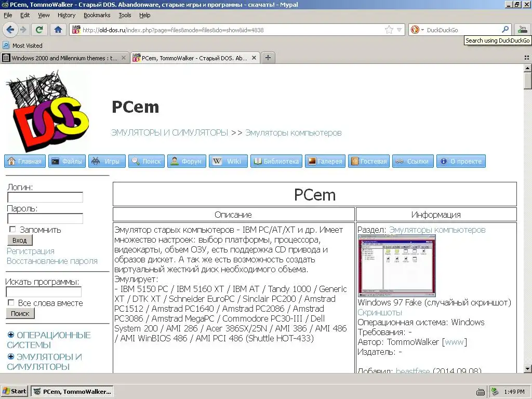Check the Запомнить checkbox
Image resolution: width=532 pixels, height=399 pixels.
coord(12,229)
